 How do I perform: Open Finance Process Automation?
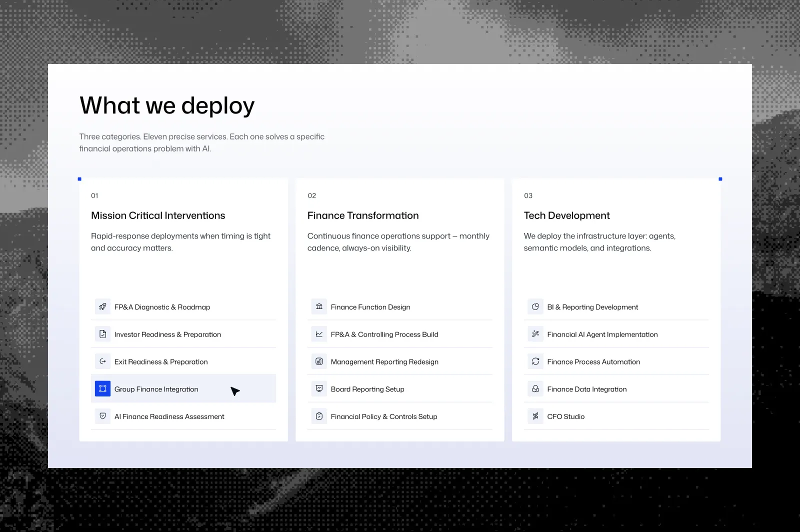(x=616, y=361)
